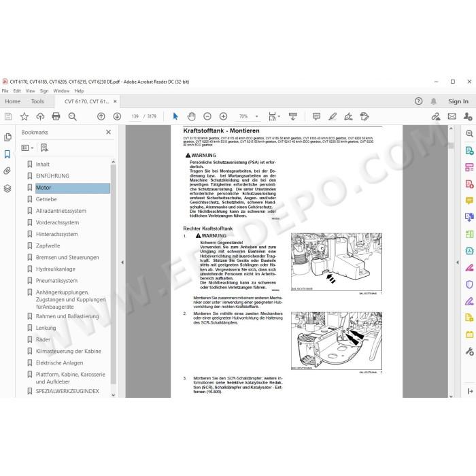Collapse the right tools pane arrow
Image resolution: width=476 pixels, height=476 pixels.
coord(458,262)
